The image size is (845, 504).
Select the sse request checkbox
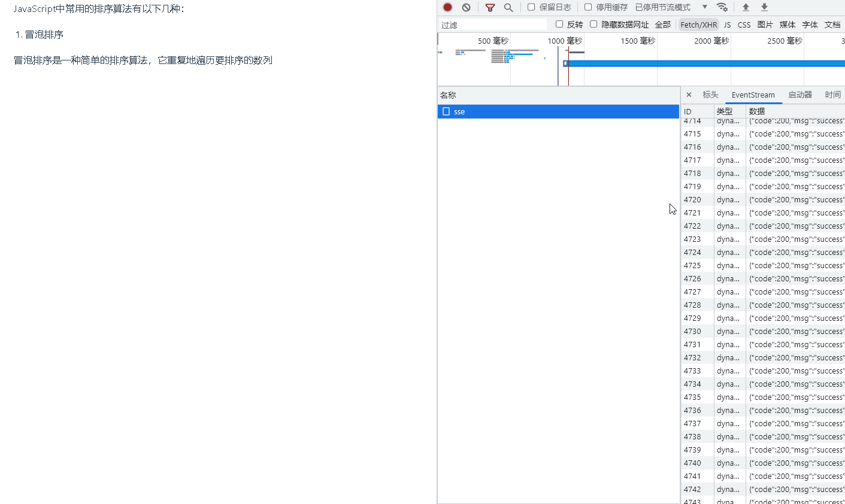[446, 111]
